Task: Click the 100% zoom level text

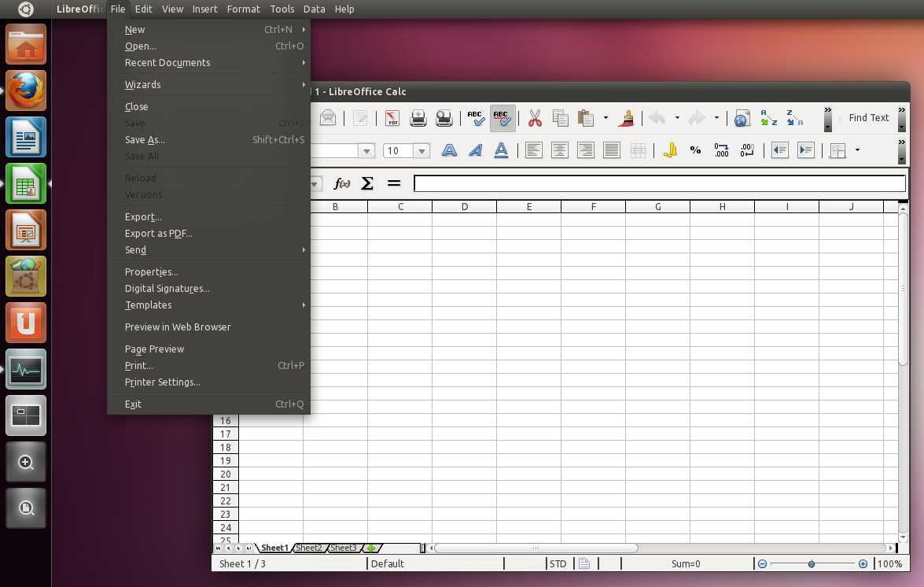Action: [x=890, y=564]
